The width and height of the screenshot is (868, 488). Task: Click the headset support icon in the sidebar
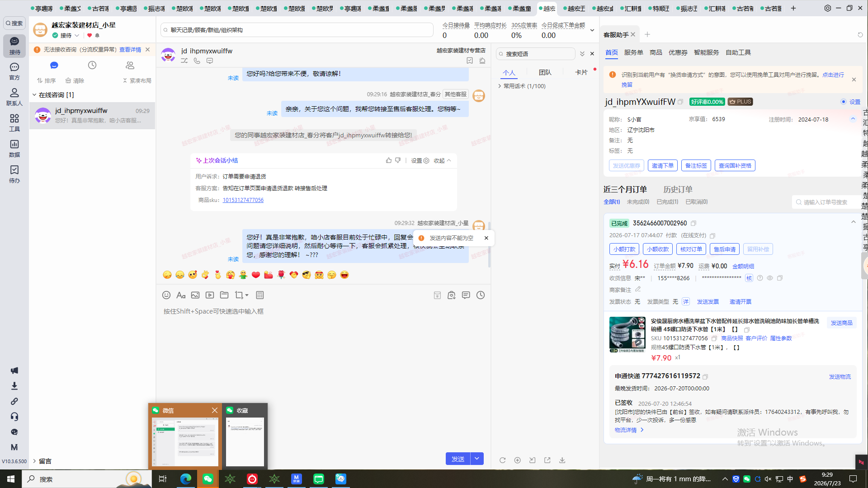(14, 417)
